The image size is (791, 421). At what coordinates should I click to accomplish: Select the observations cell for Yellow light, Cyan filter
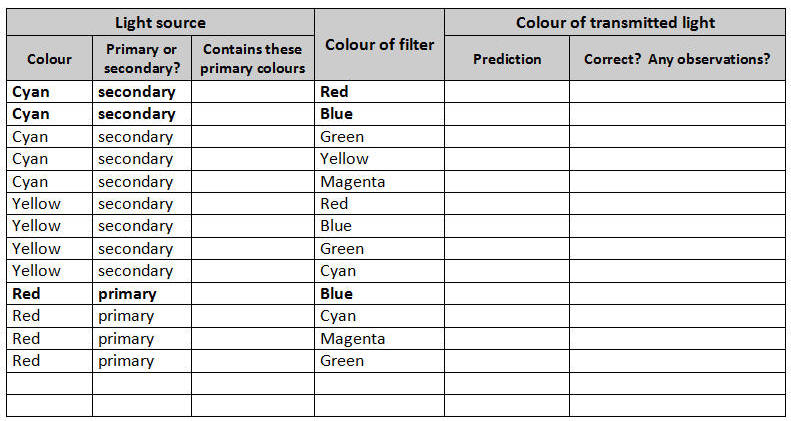click(677, 271)
